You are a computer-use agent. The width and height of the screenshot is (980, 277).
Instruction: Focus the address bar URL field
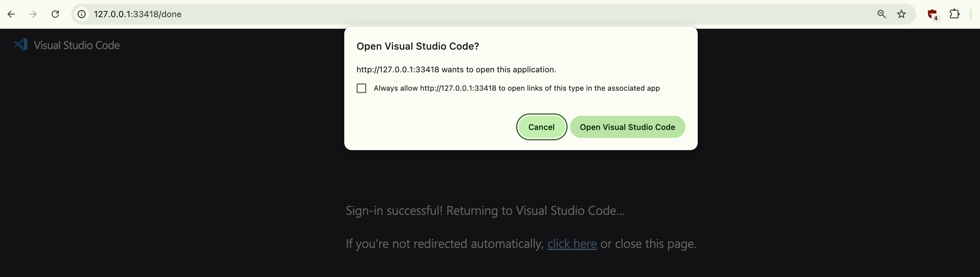(457, 14)
